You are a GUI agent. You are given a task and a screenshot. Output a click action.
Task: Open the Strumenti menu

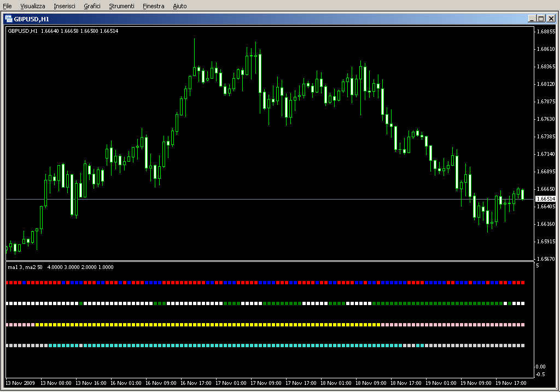[x=121, y=6]
